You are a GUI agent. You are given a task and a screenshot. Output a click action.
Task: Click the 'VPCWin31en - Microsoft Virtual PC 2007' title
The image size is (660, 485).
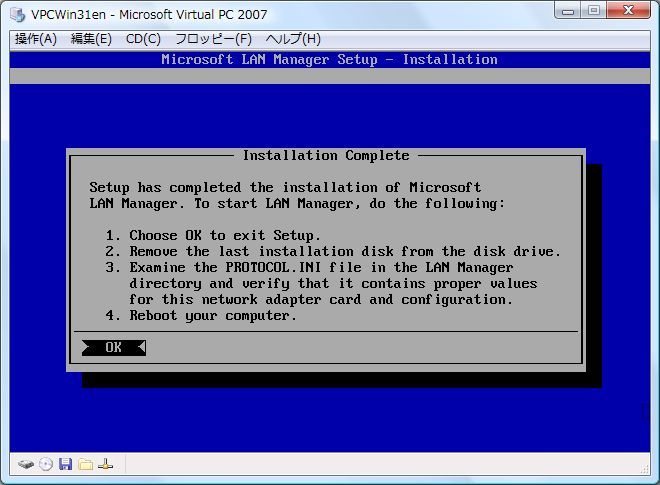[x=149, y=15]
